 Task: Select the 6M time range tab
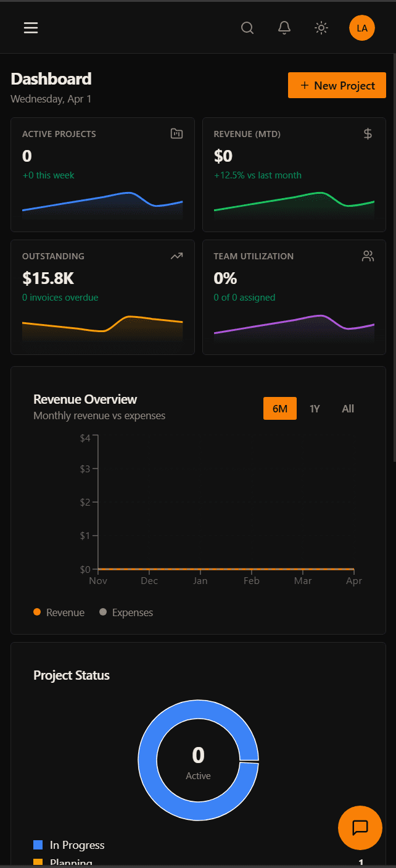point(280,409)
